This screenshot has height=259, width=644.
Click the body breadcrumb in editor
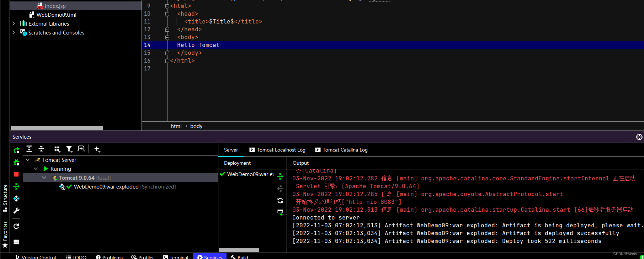[x=196, y=126]
